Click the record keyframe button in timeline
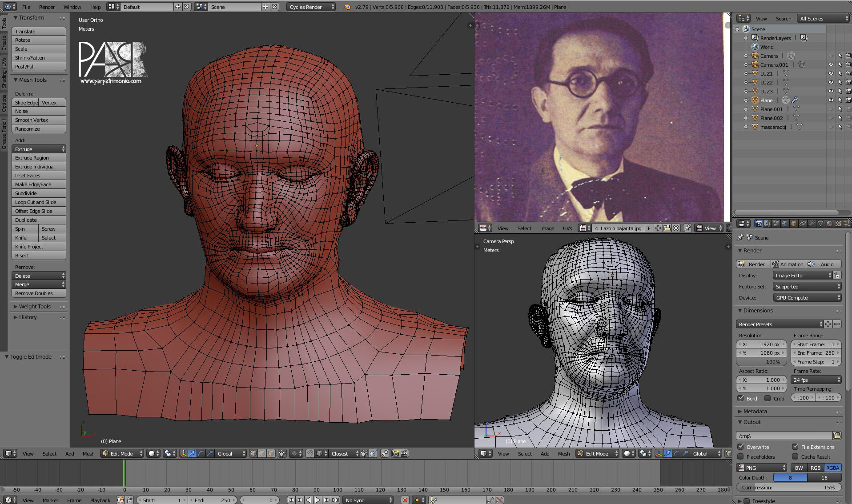 click(x=405, y=500)
